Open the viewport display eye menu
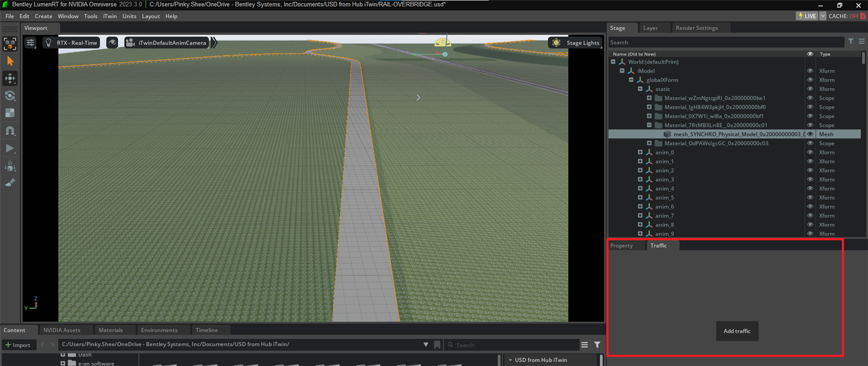Screen dimensions: 868x366 pos(112,43)
